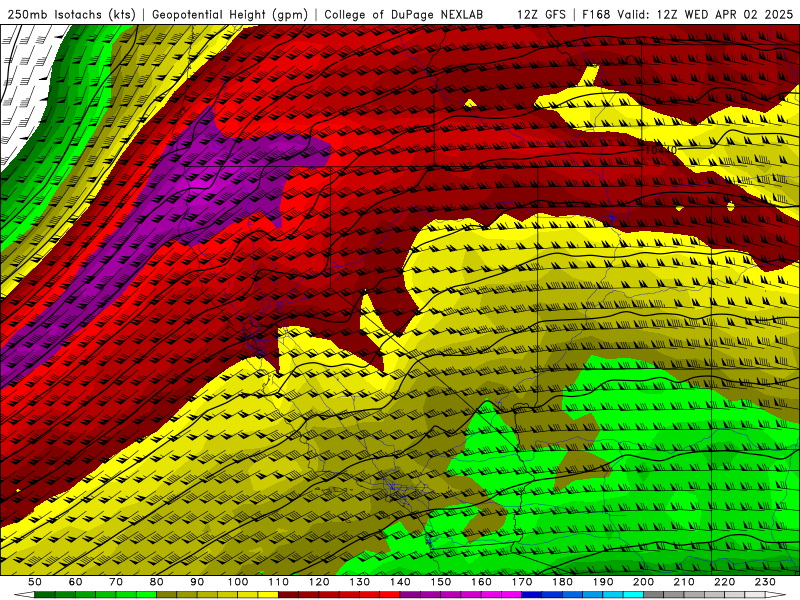Click the blue segment of the legend color bar
The image size is (800, 600).
point(582,595)
